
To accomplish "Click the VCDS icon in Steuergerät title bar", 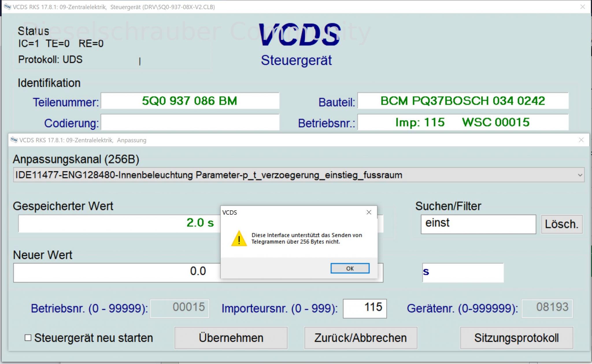I will [7, 7].
